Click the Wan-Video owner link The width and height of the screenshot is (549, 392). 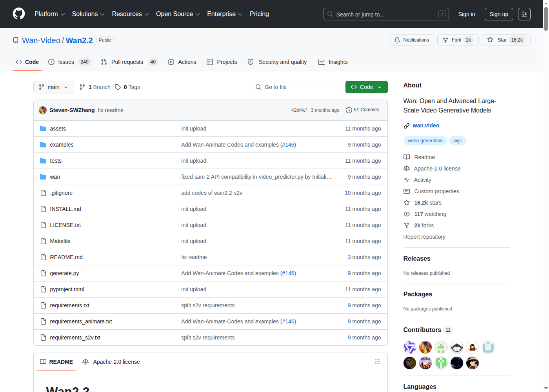(x=41, y=40)
